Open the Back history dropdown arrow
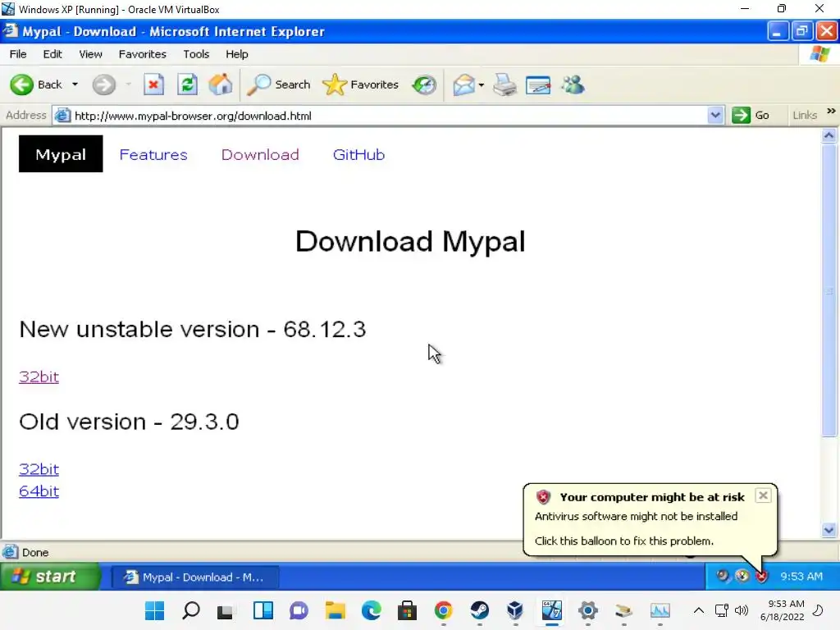The image size is (840, 630). 75,84
